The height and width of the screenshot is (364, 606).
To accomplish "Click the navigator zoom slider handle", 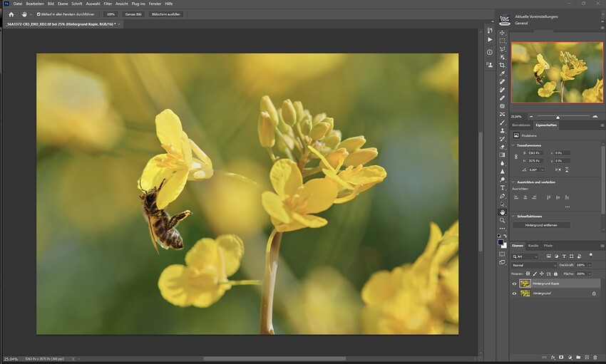I will [x=558, y=117].
